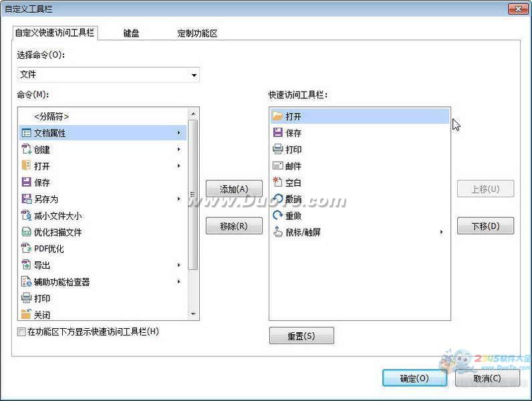
Task: Click the 下移(D) button
Action: (x=485, y=226)
